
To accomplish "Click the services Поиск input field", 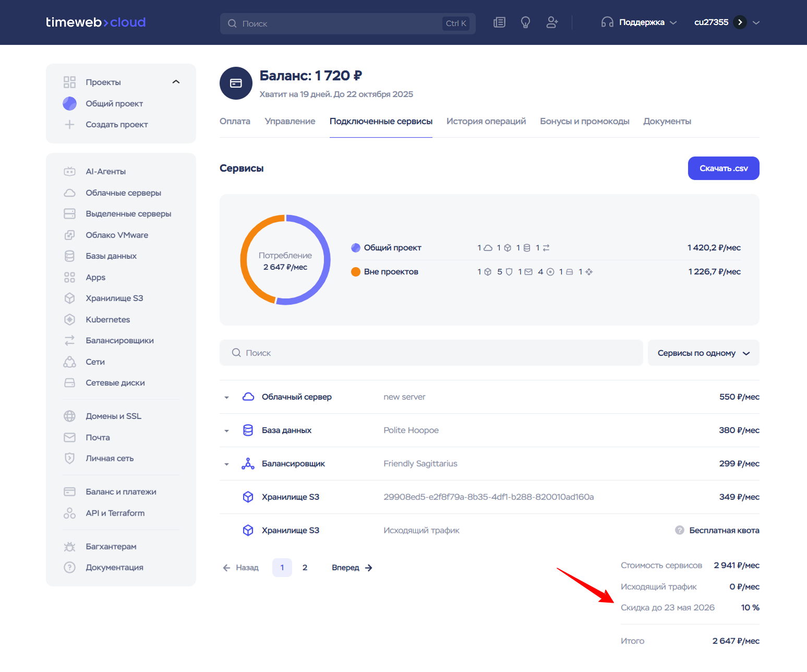I will click(x=431, y=353).
